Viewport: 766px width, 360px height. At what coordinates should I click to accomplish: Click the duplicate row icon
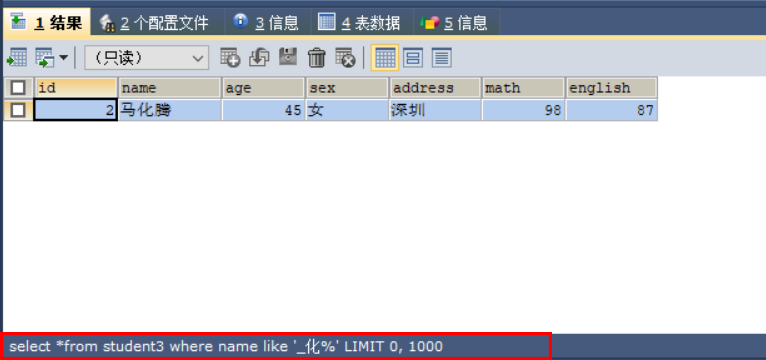click(x=259, y=58)
